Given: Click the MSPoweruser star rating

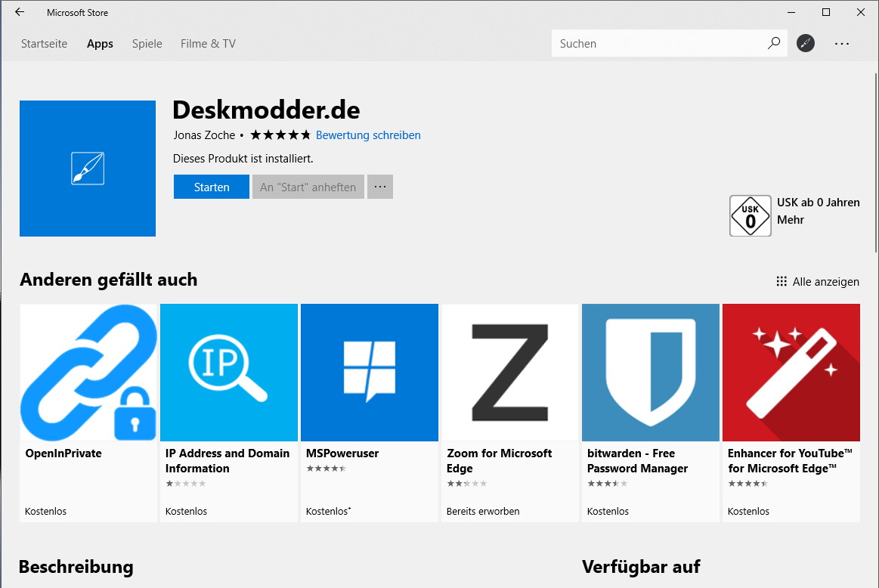Looking at the screenshot, I should [x=327, y=469].
